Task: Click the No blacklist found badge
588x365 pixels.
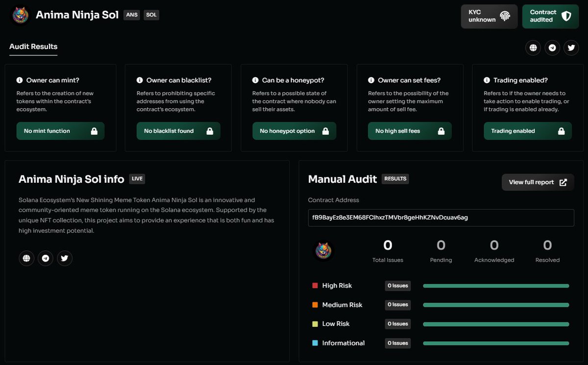Action: coord(178,131)
